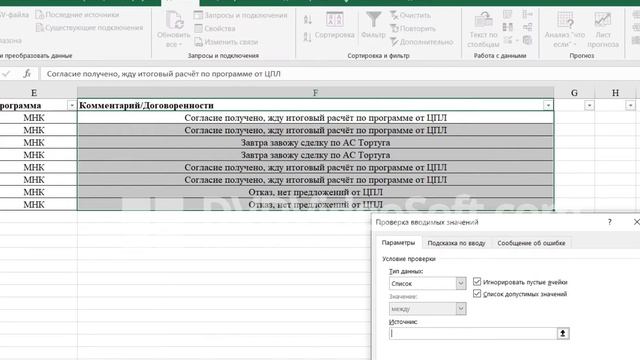Open filter dropdown in column E header
640x360 pixels.
[71, 105]
